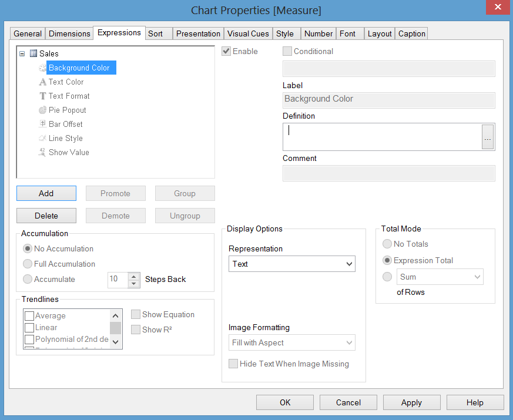Select Bar Offset attribute expression
This screenshot has height=420, width=513.
[x=65, y=124]
